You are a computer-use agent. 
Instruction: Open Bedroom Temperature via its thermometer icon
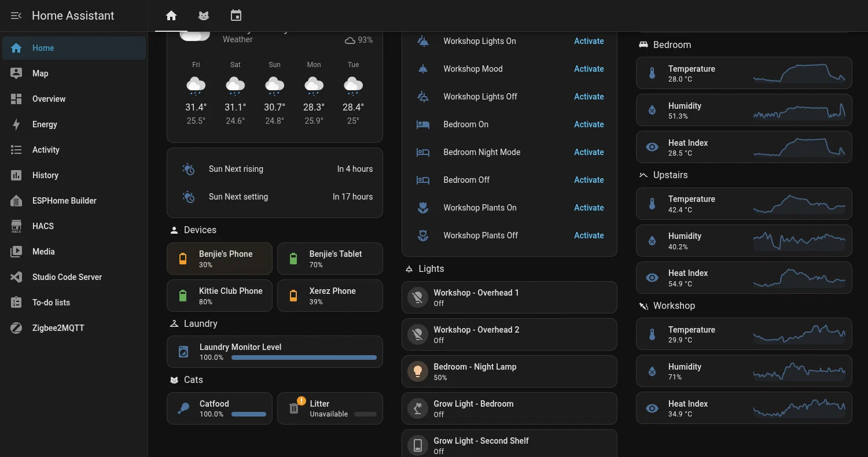tap(652, 73)
